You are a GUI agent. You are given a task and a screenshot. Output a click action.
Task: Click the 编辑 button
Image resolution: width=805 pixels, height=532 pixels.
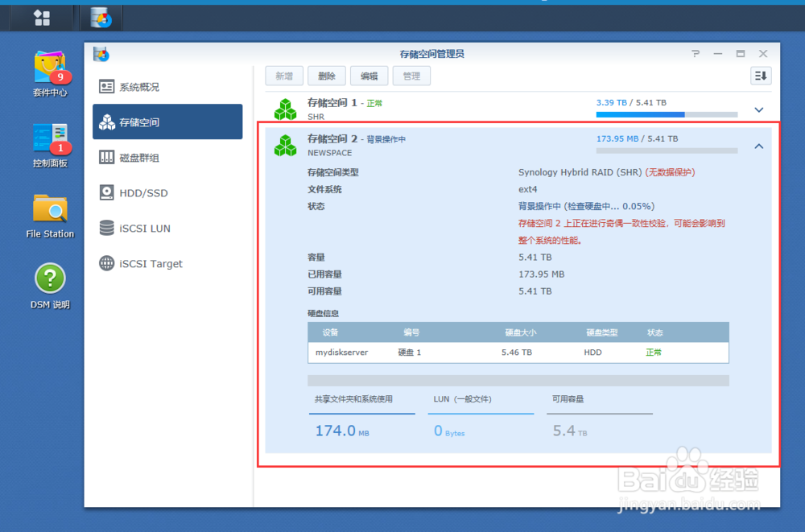coord(369,76)
